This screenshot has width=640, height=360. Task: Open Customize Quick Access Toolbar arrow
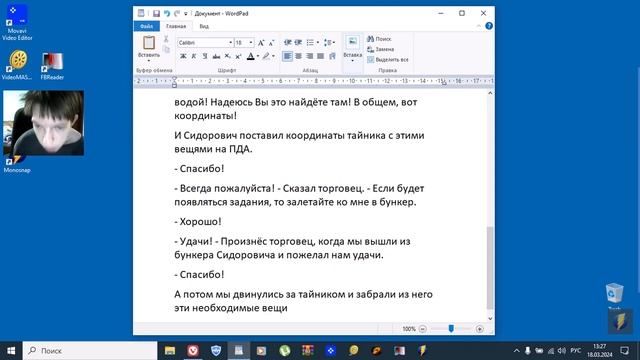click(186, 14)
